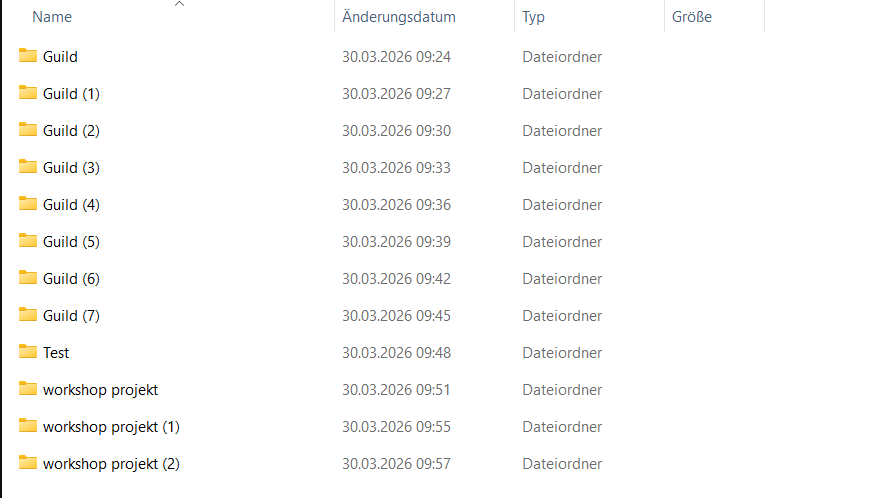This screenshot has width=882, height=498.
Task: Click the Guild (3) folder icon
Action: point(28,167)
